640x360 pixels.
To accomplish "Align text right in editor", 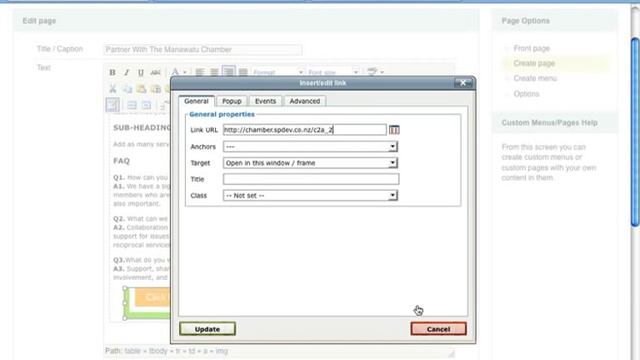I will point(229,72).
